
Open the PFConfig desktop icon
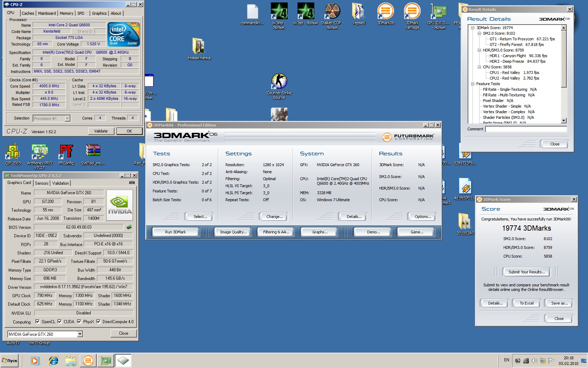click(x=66, y=154)
